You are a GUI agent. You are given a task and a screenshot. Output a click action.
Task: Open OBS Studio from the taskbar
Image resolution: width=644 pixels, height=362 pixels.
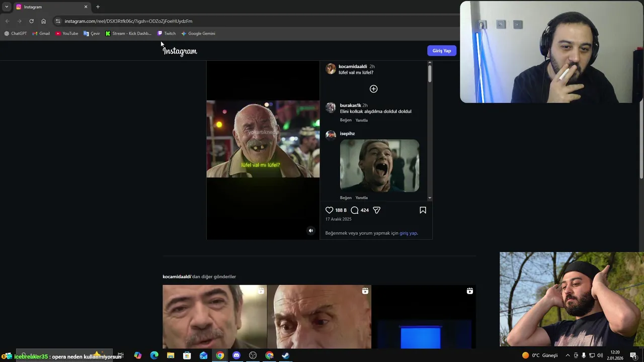point(253,355)
